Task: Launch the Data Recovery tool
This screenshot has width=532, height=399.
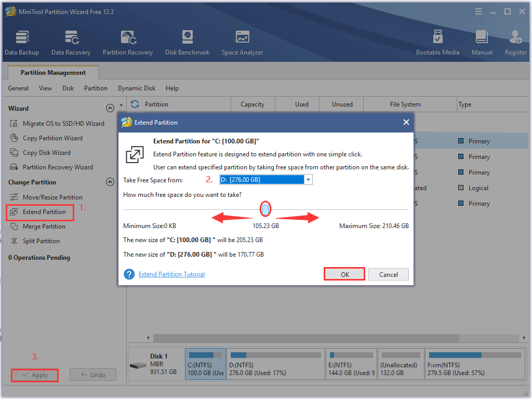Action: (x=71, y=43)
